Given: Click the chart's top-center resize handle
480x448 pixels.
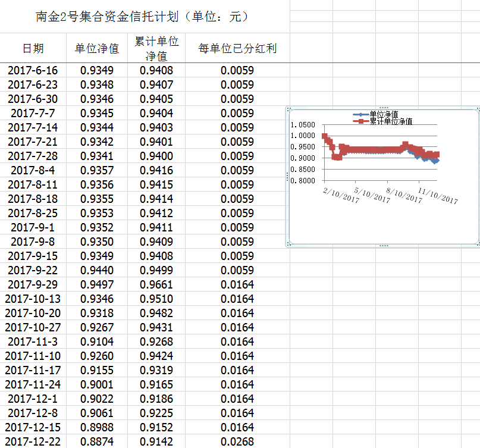Looking at the screenshot, I should 383,108.
